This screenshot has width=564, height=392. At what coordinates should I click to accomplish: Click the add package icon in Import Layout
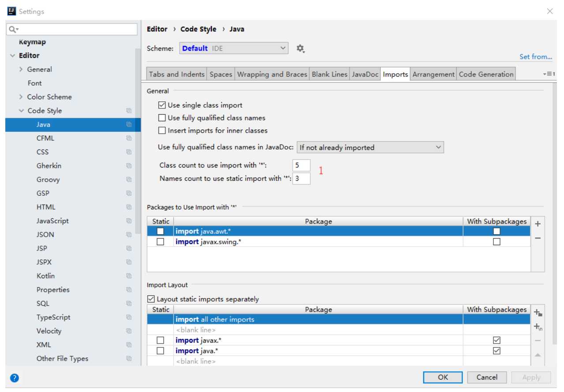538,313
